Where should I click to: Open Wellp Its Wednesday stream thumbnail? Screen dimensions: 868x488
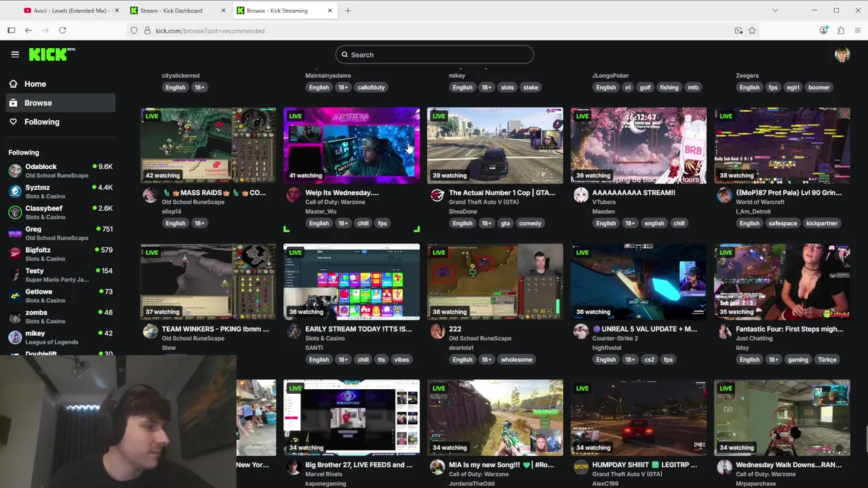pos(351,145)
